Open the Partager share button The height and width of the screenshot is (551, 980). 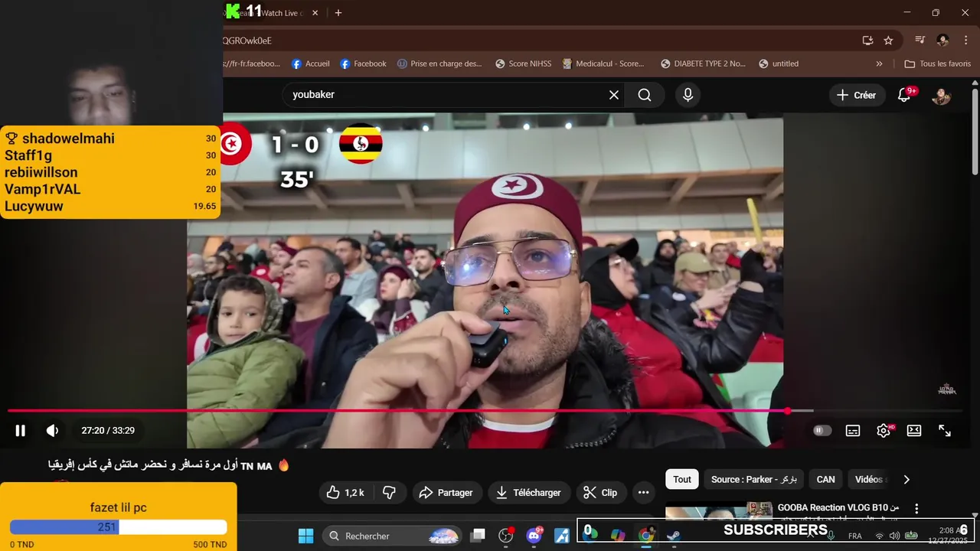(x=447, y=493)
